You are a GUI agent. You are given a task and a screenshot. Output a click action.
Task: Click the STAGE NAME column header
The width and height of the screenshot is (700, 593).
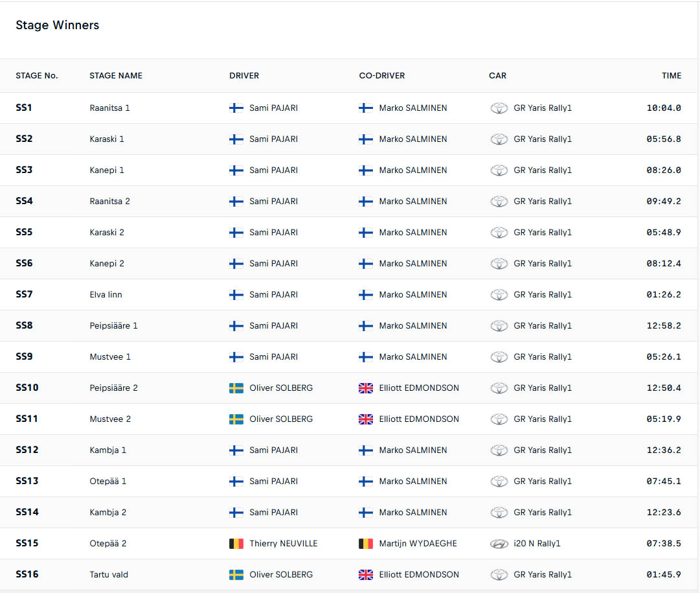(x=116, y=76)
